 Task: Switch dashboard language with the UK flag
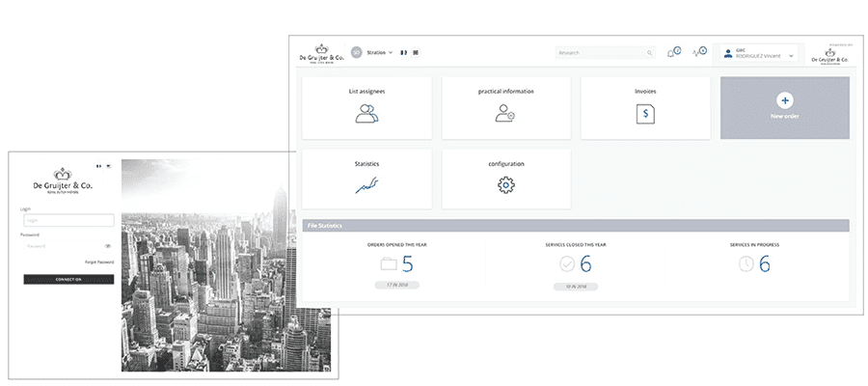click(415, 53)
